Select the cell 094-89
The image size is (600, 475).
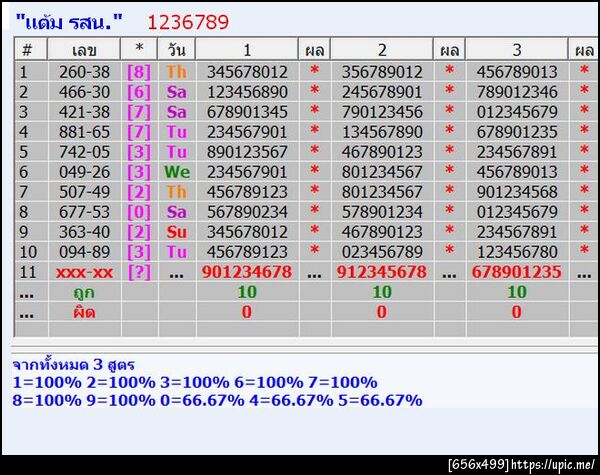[x=84, y=251]
